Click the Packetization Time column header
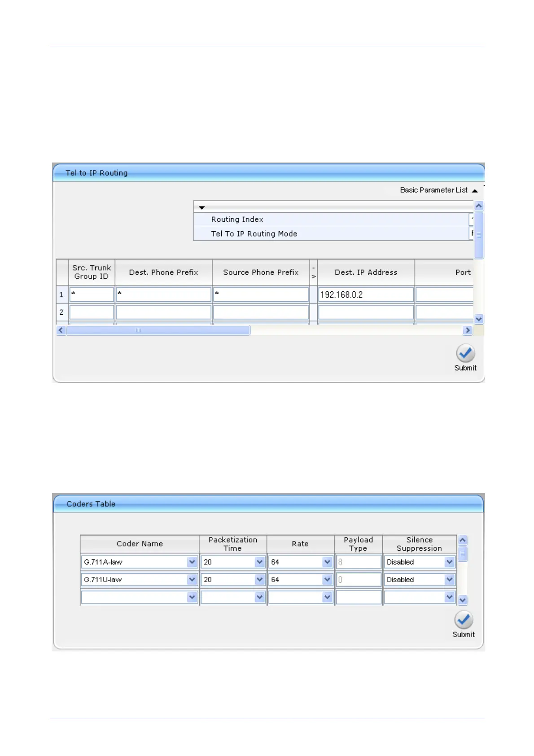 (233, 544)
